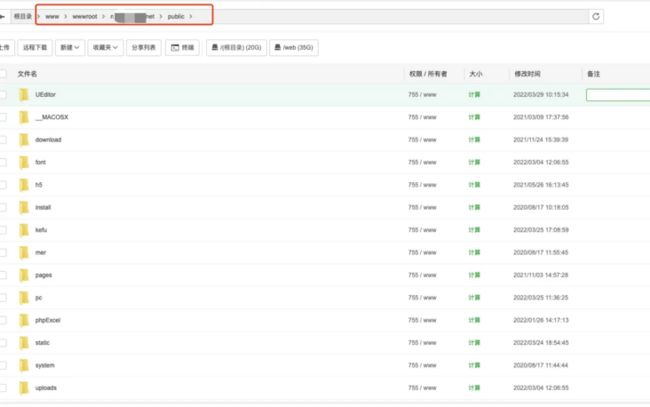
Task: Sort by the 权限 / 所有者 column header
Action: pos(428,74)
